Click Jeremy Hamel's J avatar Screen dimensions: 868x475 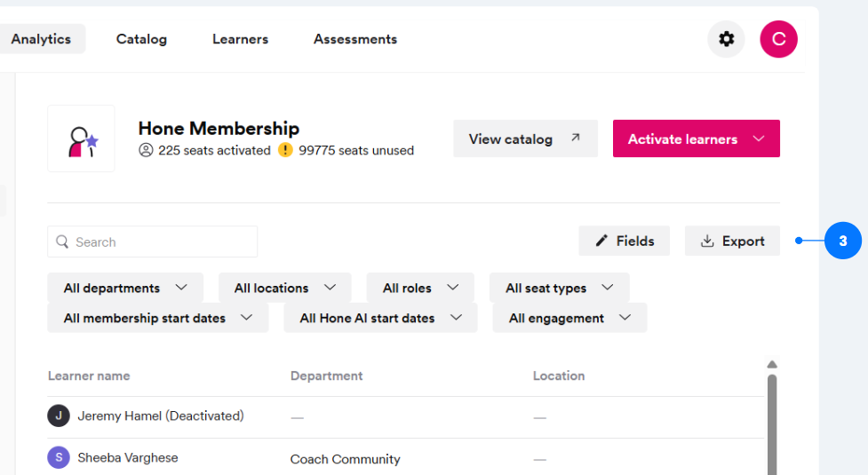pyautogui.click(x=59, y=416)
